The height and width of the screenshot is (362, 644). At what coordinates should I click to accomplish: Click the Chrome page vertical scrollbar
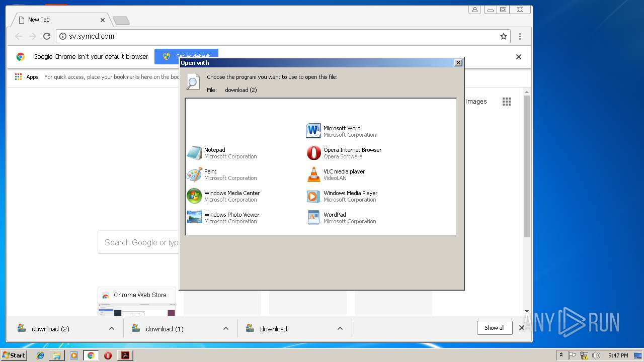click(527, 166)
